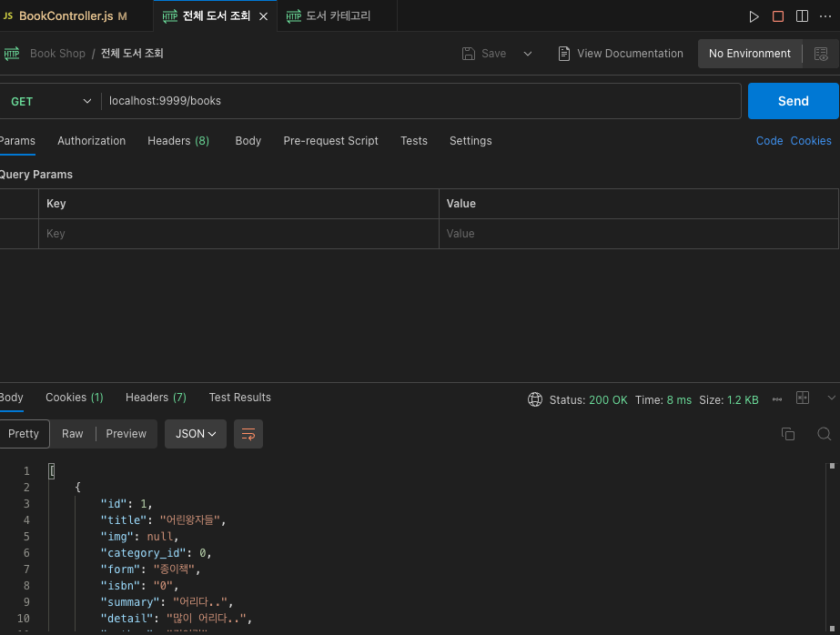Switch response view to Preview
Viewport: 840px width, 635px height.
(126, 434)
